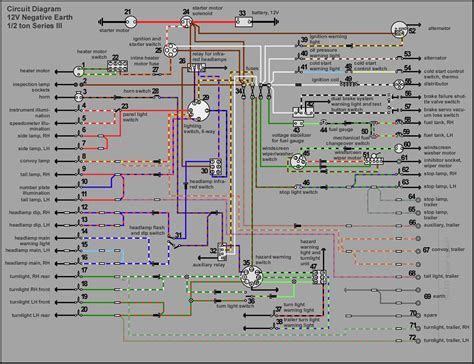Select the ignition coil symbol numbered 49
474x364 pixels.
click(350, 84)
